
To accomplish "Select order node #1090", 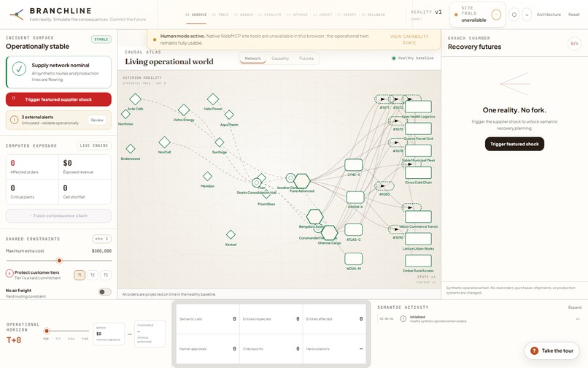I will tap(398, 229).
